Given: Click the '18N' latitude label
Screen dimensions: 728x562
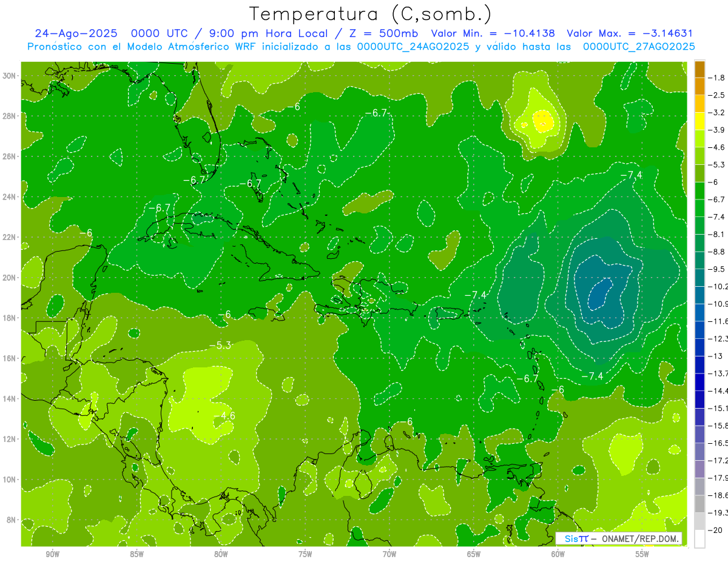Looking at the screenshot, I should (x=9, y=318).
